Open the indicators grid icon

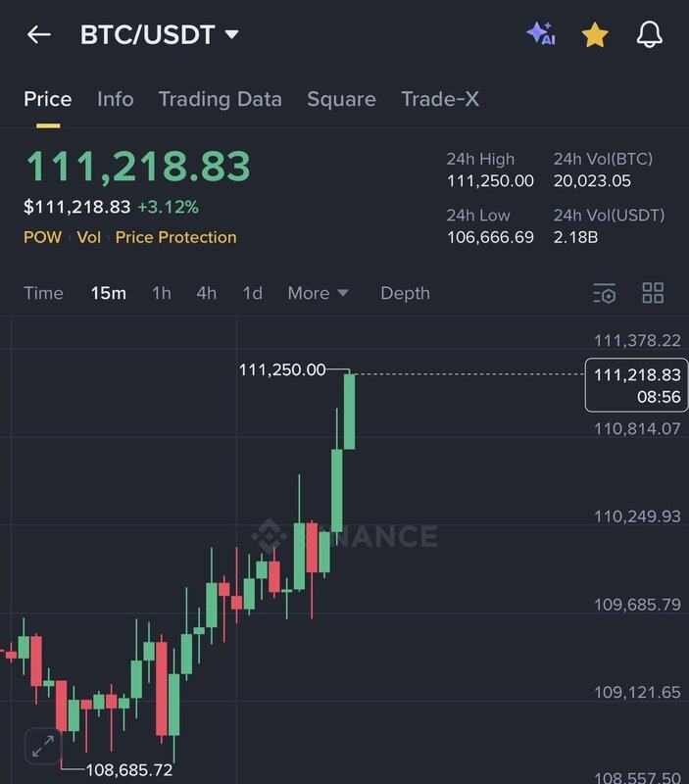(653, 293)
